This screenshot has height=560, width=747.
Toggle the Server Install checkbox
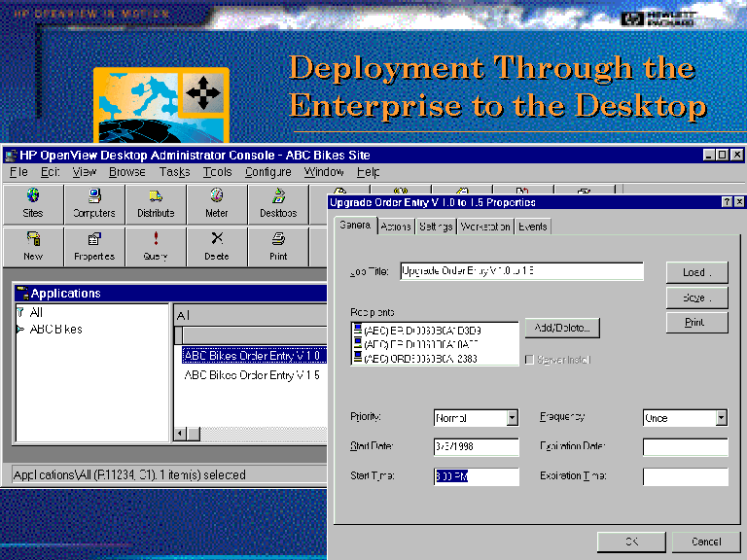click(x=530, y=360)
